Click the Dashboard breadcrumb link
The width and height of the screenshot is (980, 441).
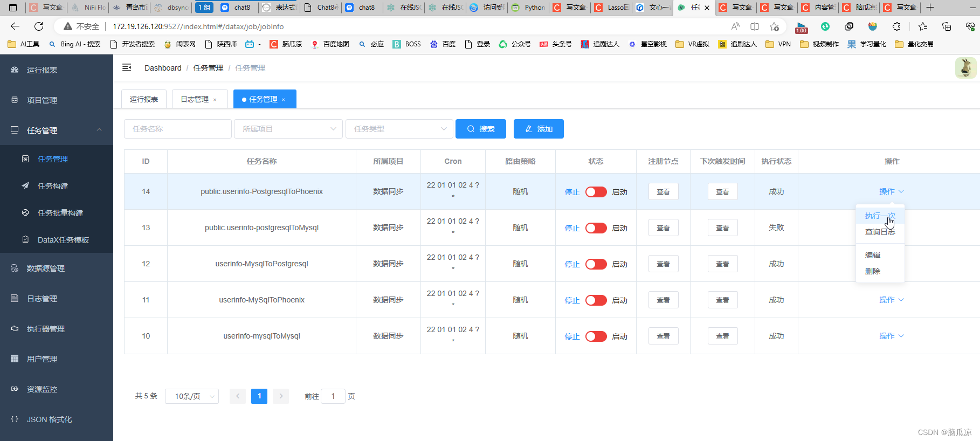pos(163,68)
